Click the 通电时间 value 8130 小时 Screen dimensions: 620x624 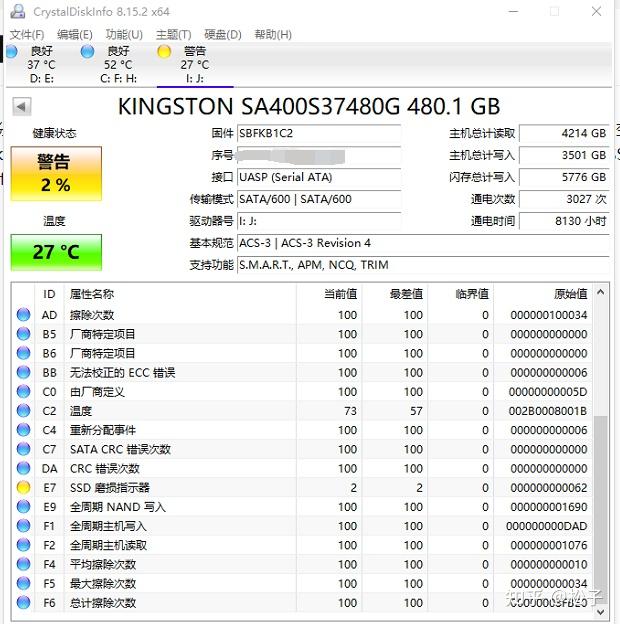point(564,221)
